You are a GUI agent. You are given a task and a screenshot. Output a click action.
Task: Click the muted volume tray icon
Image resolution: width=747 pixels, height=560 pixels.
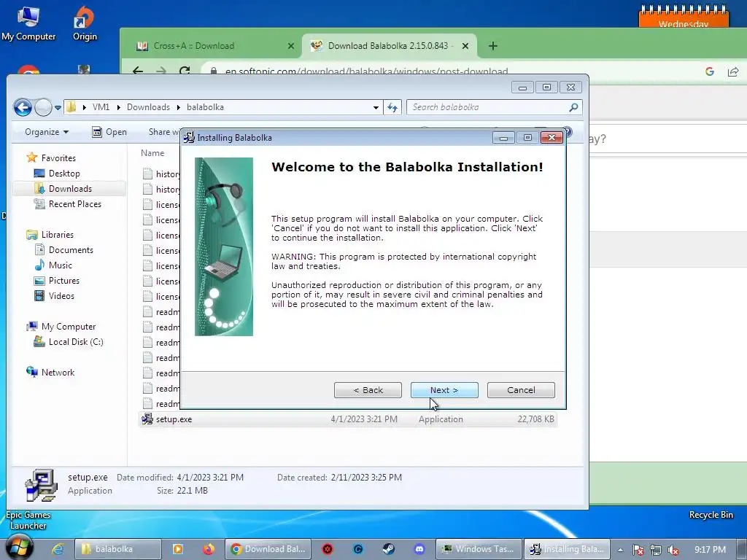pos(673,550)
